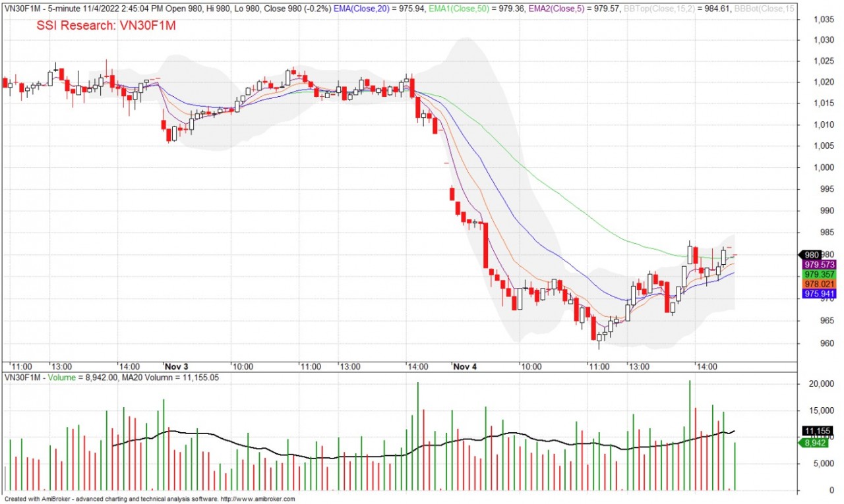This screenshot has height=504, width=844.
Task: Open the http://www.amibroker.com footer link
Action: tap(258, 499)
